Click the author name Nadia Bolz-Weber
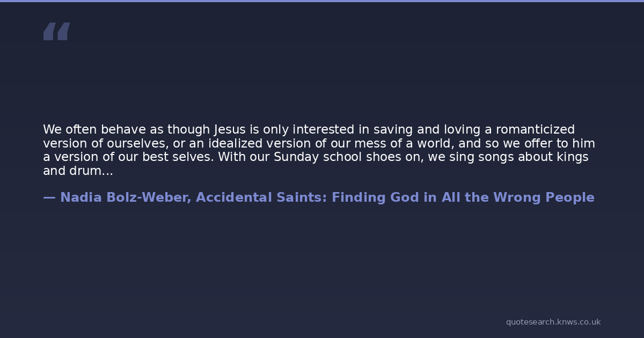 124,197
